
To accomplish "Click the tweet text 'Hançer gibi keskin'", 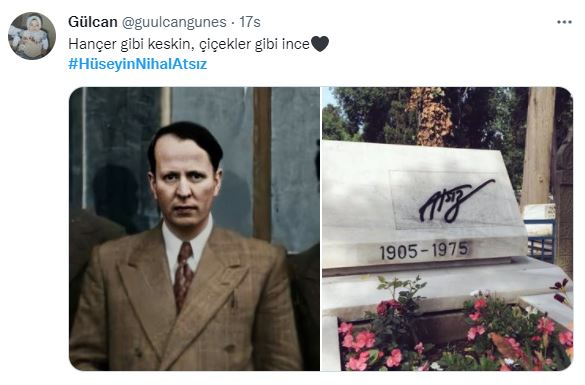I will pos(129,44).
